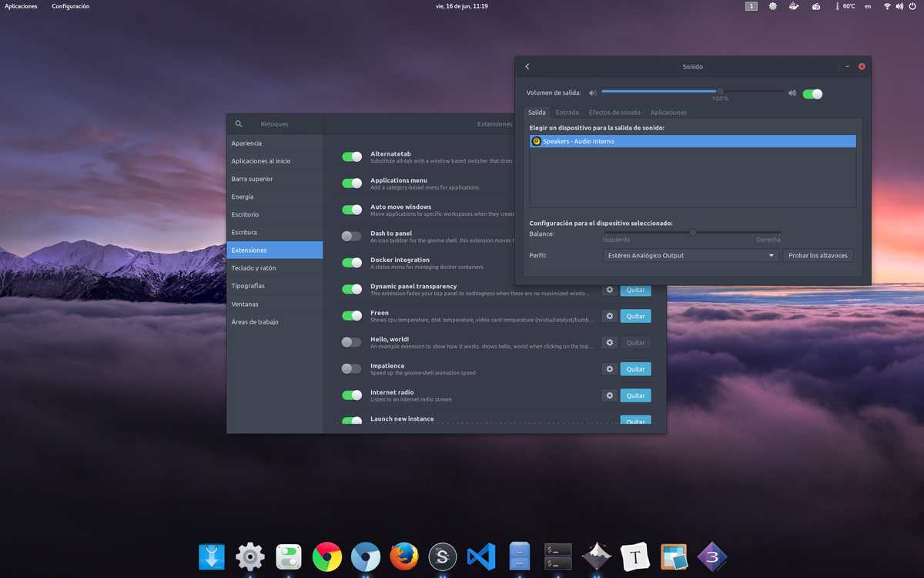Viewport: 924px width, 578px height.
Task: Click the mute speaker icon beside output volume
Action: (592, 92)
